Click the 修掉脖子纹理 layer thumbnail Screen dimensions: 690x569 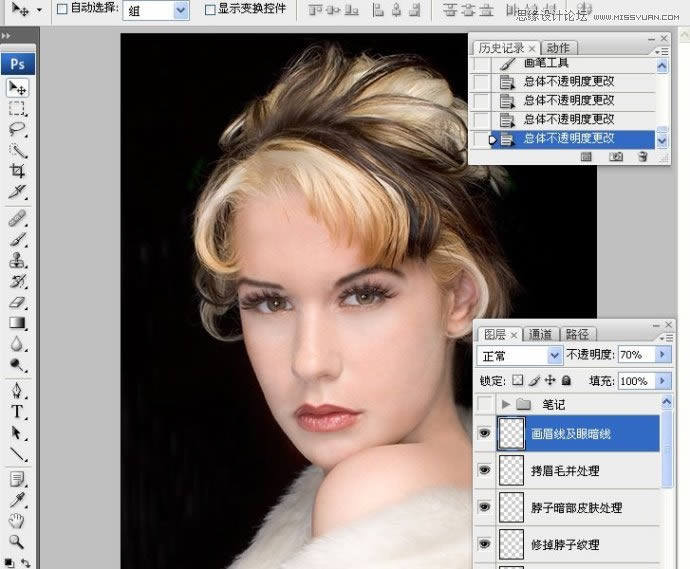pos(512,544)
